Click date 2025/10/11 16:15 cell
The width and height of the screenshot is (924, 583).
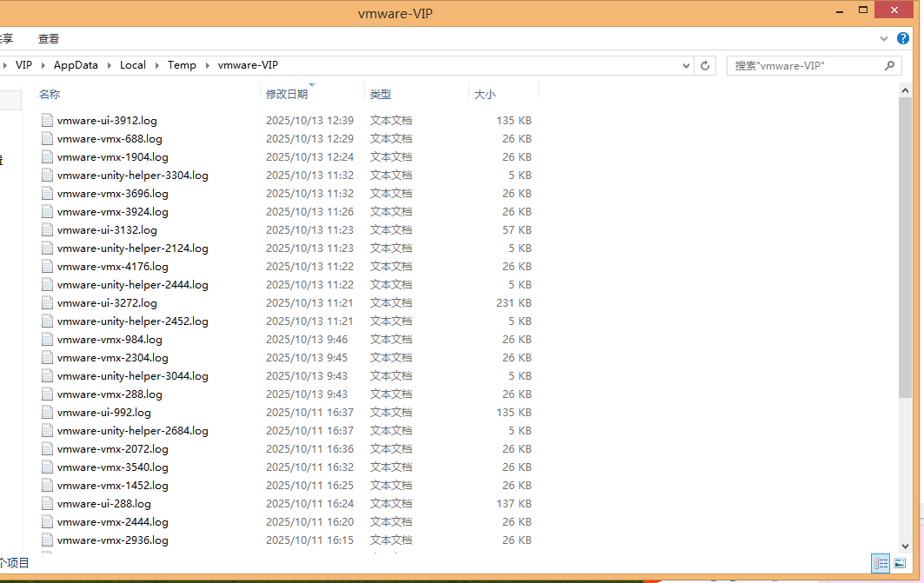point(309,540)
